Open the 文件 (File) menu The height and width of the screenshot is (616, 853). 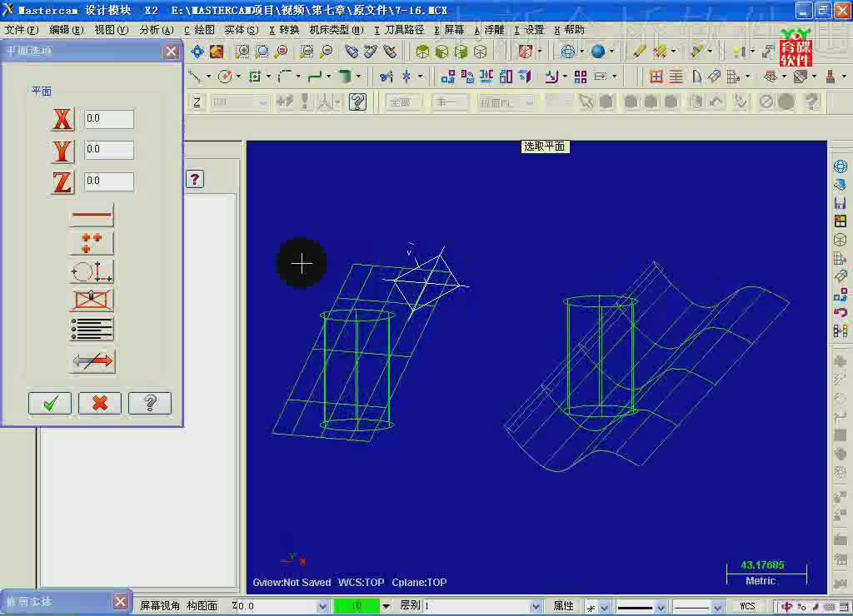(22, 30)
